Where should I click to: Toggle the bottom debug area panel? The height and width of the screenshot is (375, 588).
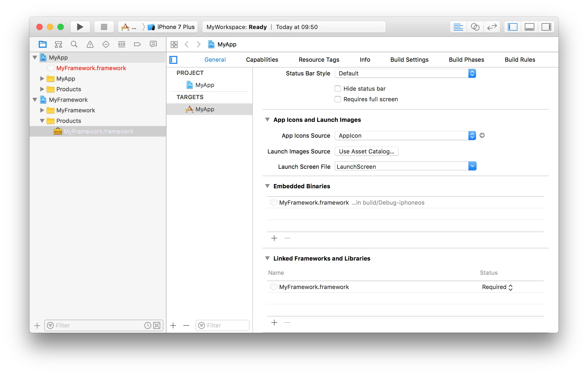pos(529,27)
